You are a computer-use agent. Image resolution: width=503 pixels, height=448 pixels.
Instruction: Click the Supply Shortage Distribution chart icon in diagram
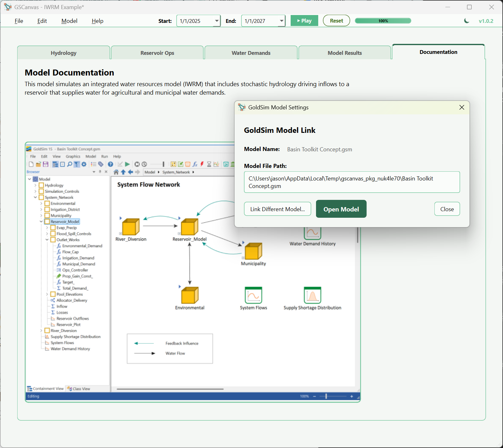312,295
